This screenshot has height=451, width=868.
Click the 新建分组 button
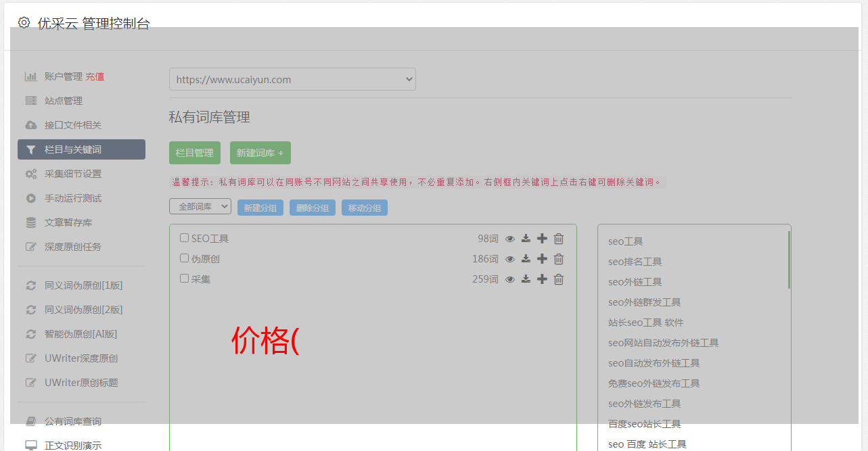[x=260, y=208]
